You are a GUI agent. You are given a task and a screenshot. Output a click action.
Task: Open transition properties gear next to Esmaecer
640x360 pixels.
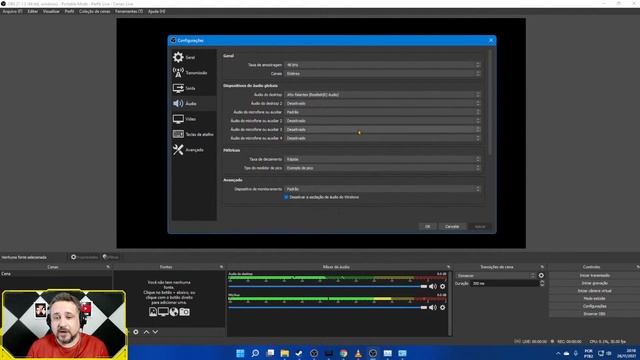click(541, 276)
